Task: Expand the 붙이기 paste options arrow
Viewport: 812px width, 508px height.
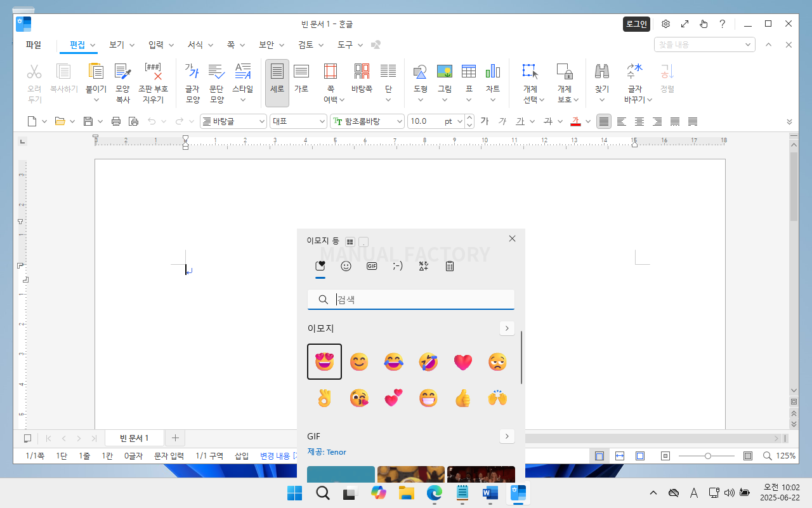Action: (96, 100)
